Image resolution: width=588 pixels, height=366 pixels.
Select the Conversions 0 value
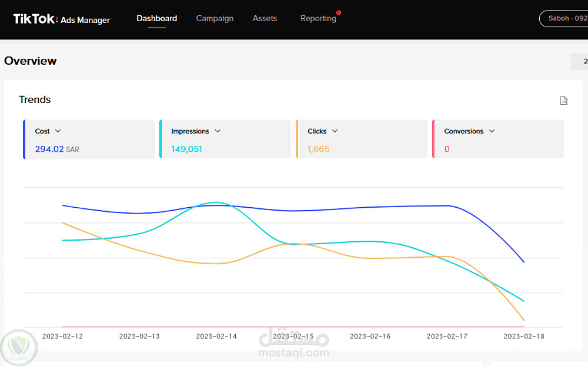click(x=447, y=149)
